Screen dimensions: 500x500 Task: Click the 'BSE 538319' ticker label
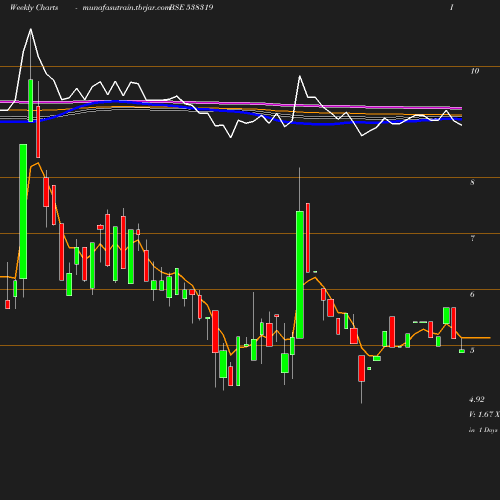click(191, 7)
